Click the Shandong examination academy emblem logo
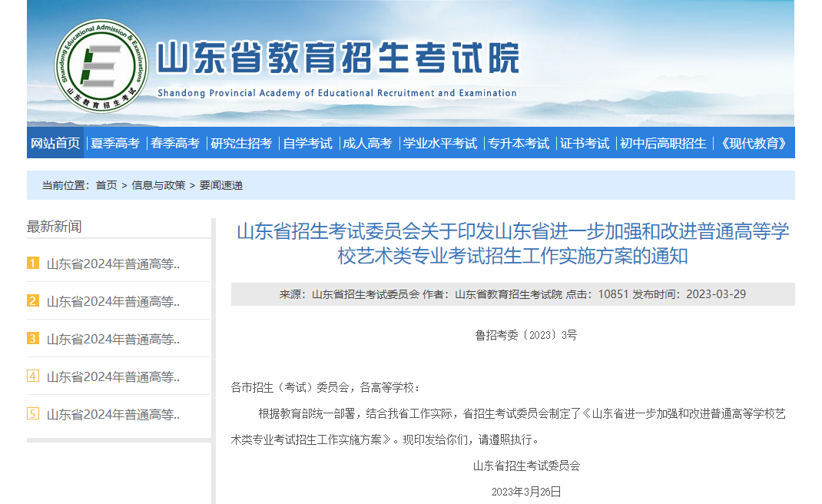 point(101,65)
